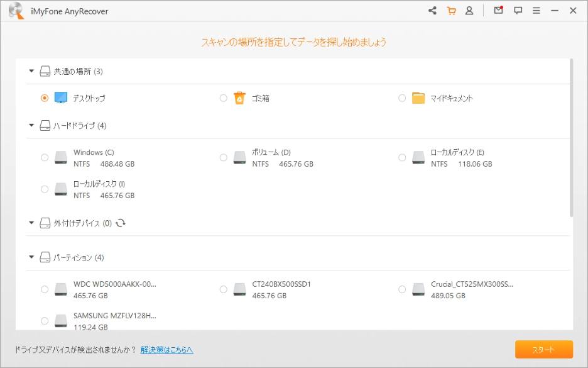Select the Windows (C) drive radio button

[x=45, y=157]
